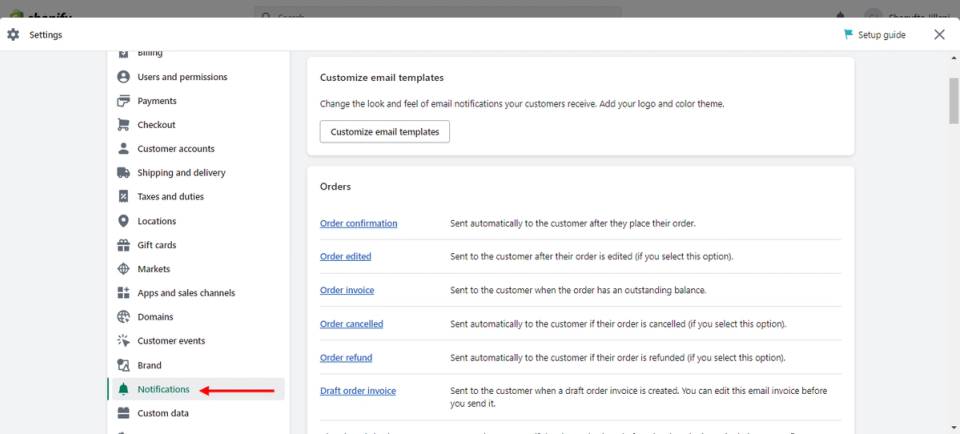Click the Domains globe icon
This screenshot has width=960, height=434.
(x=124, y=317)
